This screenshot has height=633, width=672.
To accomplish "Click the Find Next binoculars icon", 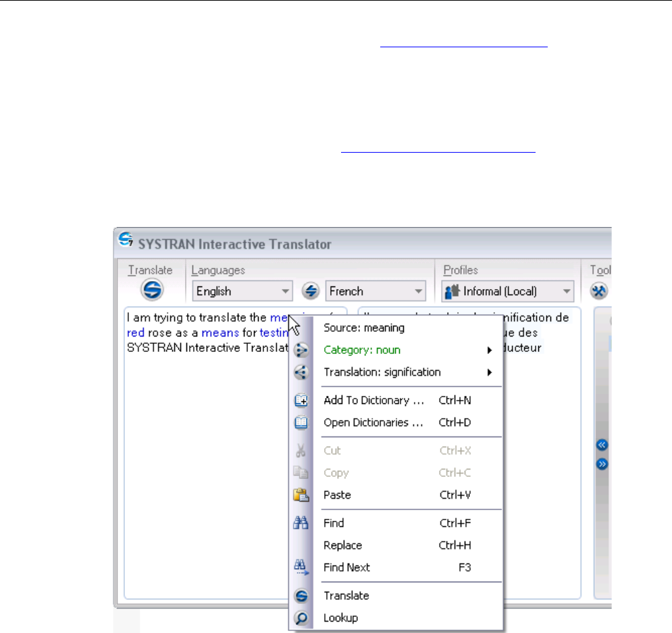I will pos(301,567).
